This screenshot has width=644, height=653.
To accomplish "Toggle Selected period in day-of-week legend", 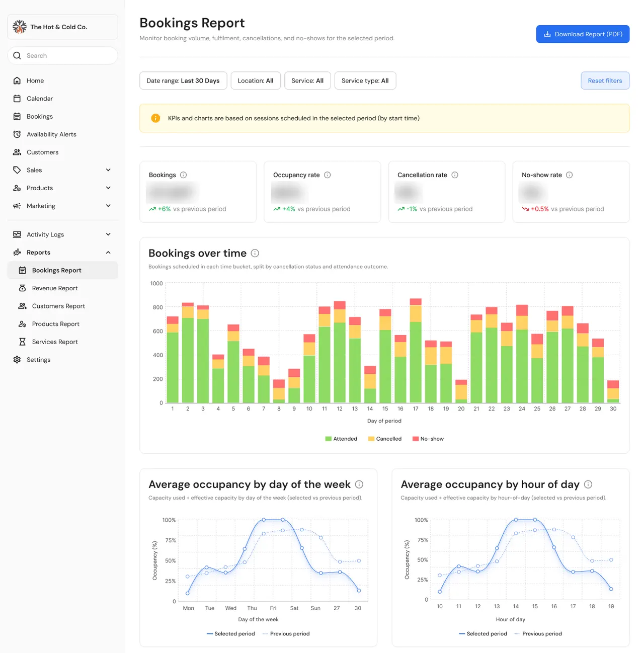I will click(x=230, y=634).
